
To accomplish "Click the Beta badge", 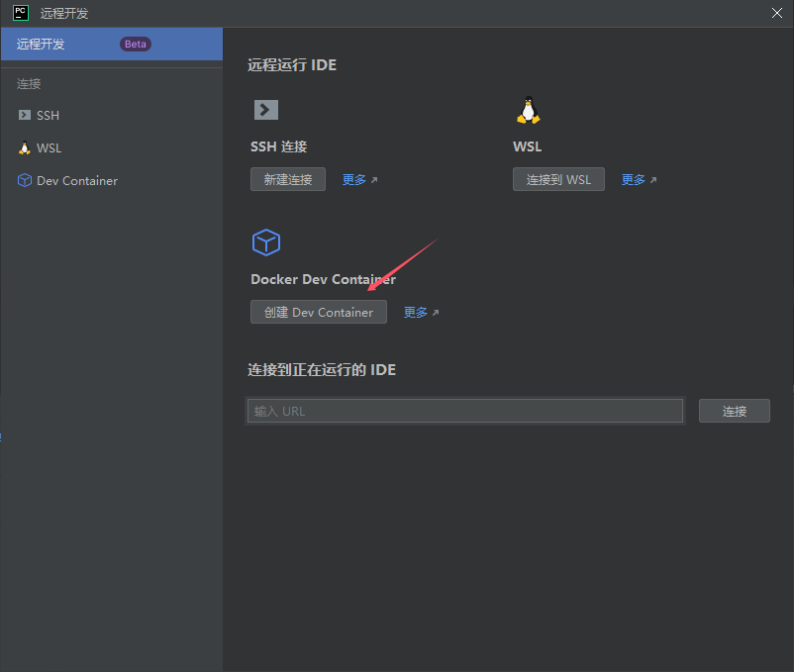I will click(136, 44).
